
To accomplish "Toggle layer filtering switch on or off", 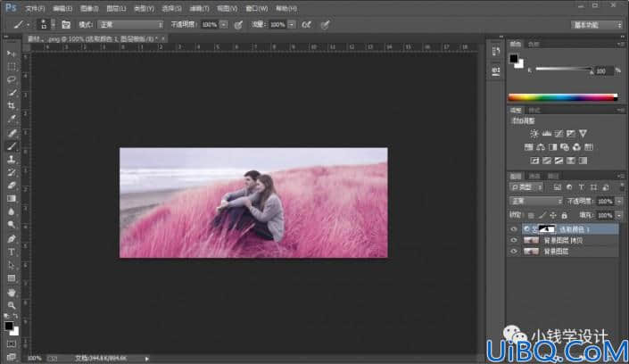I will click(x=622, y=187).
